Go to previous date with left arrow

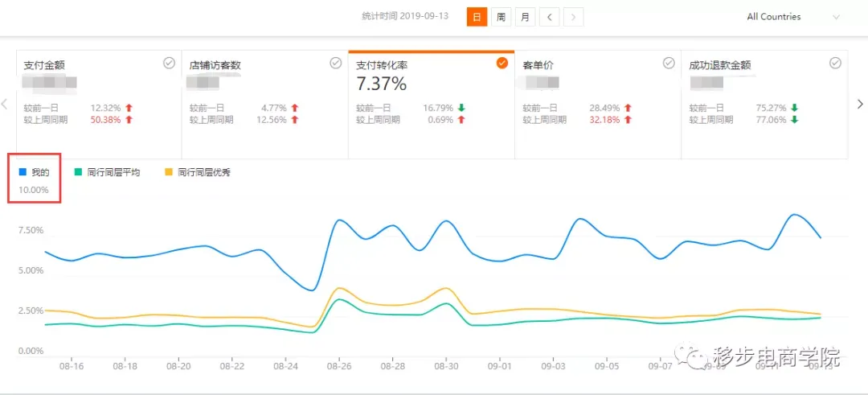pos(549,17)
